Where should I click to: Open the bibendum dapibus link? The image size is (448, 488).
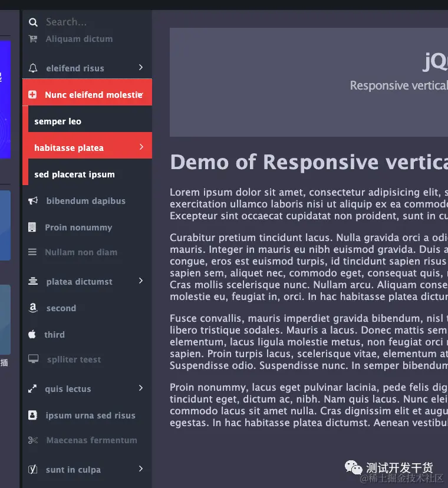point(86,201)
